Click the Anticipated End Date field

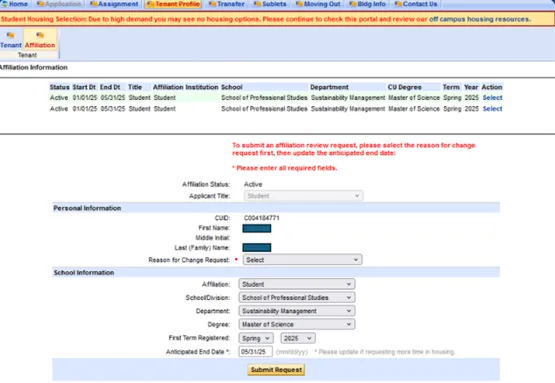(x=256, y=352)
